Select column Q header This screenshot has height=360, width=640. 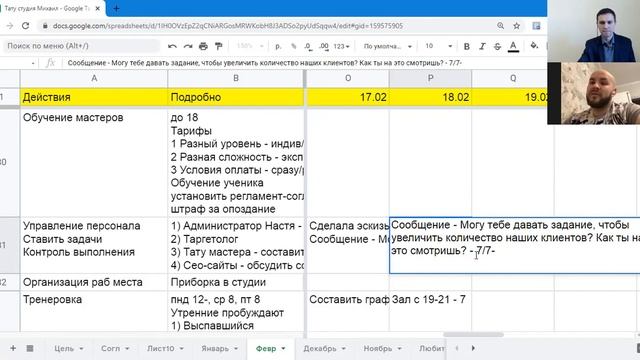click(x=513, y=78)
